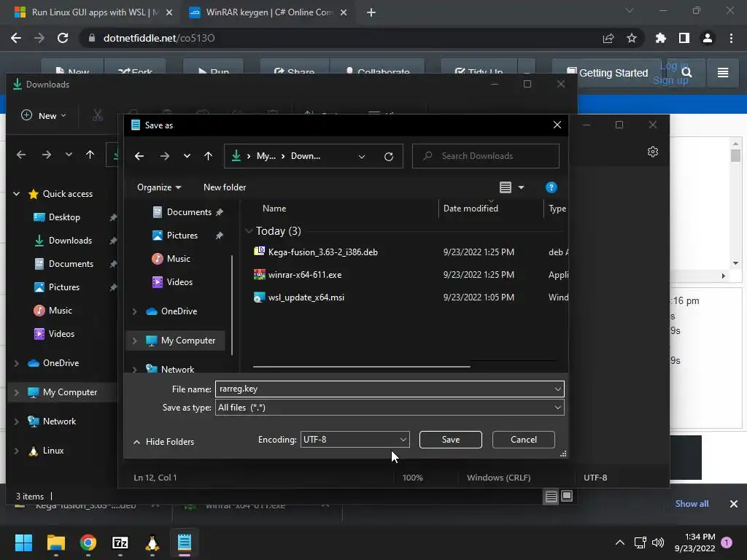The image size is (747, 560).
Task: Open Notepad settings gear icon
Action: pyautogui.click(x=653, y=152)
